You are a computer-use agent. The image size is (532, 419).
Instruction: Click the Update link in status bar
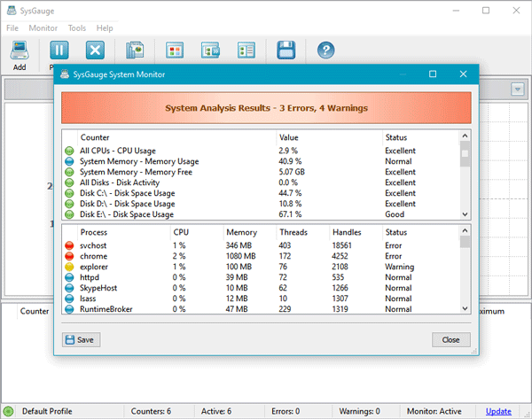[x=498, y=411]
